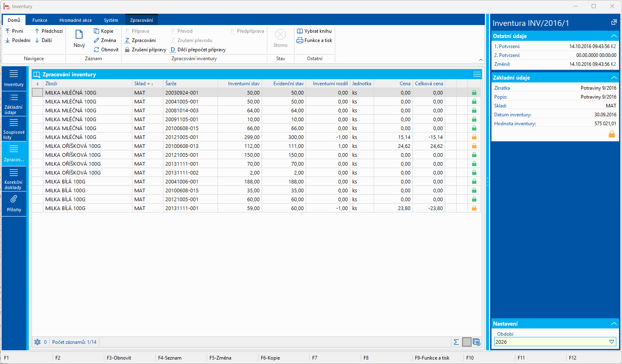Image resolution: width=622 pixels, height=364 pixels.
Task: Click the hatched square footer icon
Action: 467,342
